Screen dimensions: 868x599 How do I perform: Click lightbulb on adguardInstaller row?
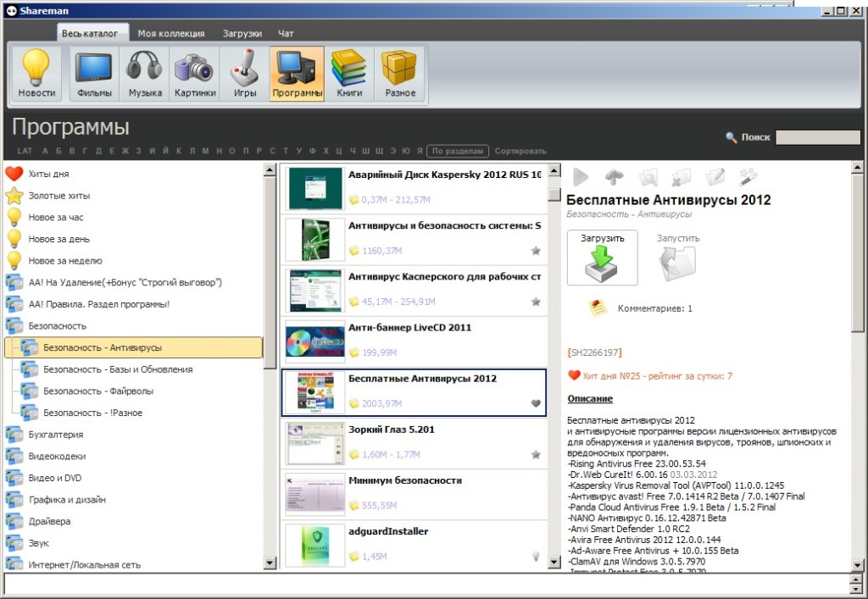pyautogui.click(x=536, y=557)
